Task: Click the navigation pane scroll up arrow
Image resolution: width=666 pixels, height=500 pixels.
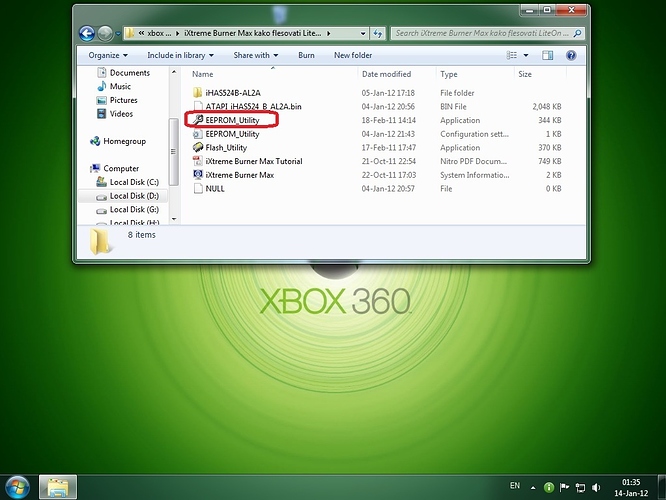Action: point(174,72)
